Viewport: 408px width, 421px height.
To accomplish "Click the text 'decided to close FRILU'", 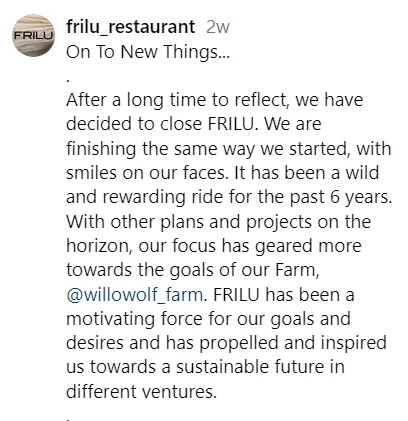I will point(160,124).
